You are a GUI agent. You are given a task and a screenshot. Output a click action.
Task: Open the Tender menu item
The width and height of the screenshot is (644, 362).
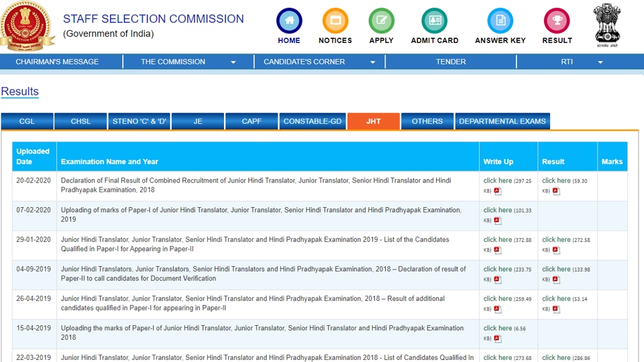point(451,62)
